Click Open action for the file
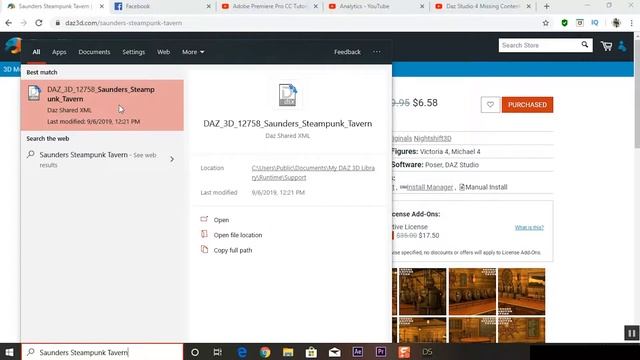Image resolution: width=640 pixels, height=360 pixels. tap(221, 220)
